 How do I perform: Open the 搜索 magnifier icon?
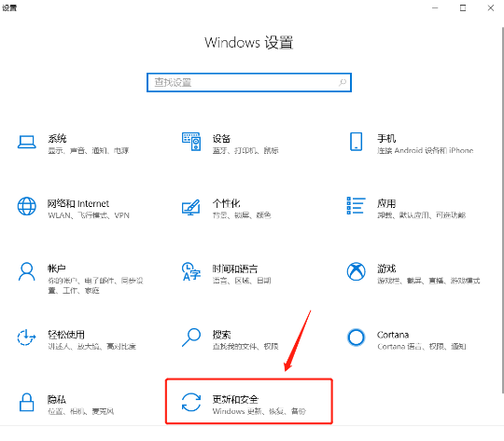(x=191, y=338)
